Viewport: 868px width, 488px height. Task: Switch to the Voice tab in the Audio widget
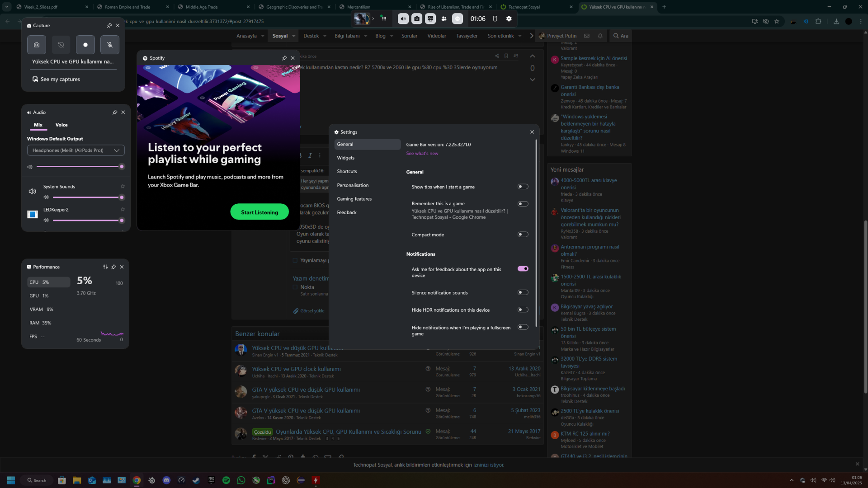pos(61,125)
